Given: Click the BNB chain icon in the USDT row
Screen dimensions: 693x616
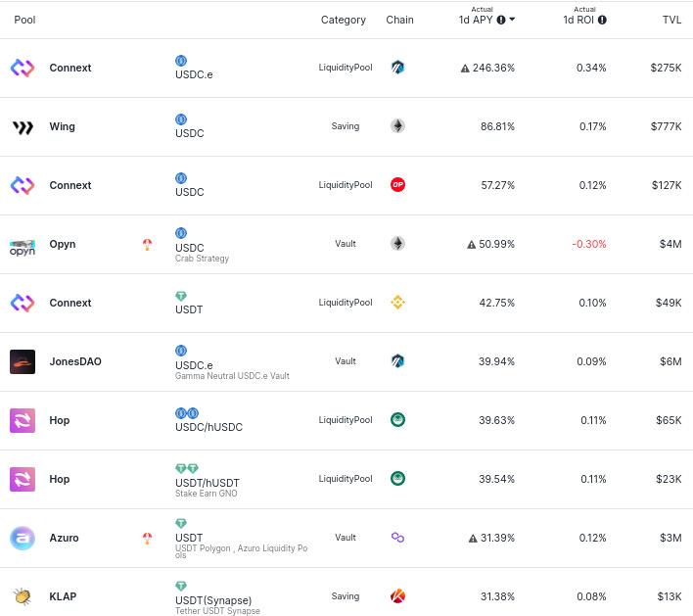Looking at the screenshot, I should [397, 303].
